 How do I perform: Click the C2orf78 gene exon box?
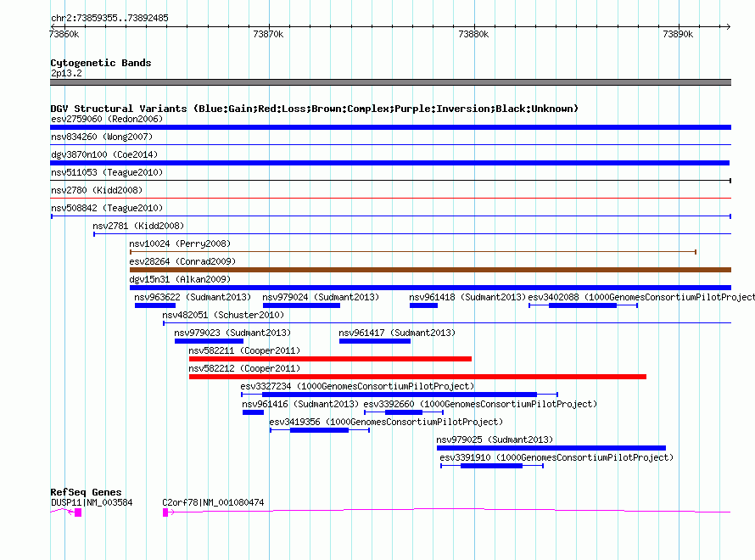click(x=165, y=512)
